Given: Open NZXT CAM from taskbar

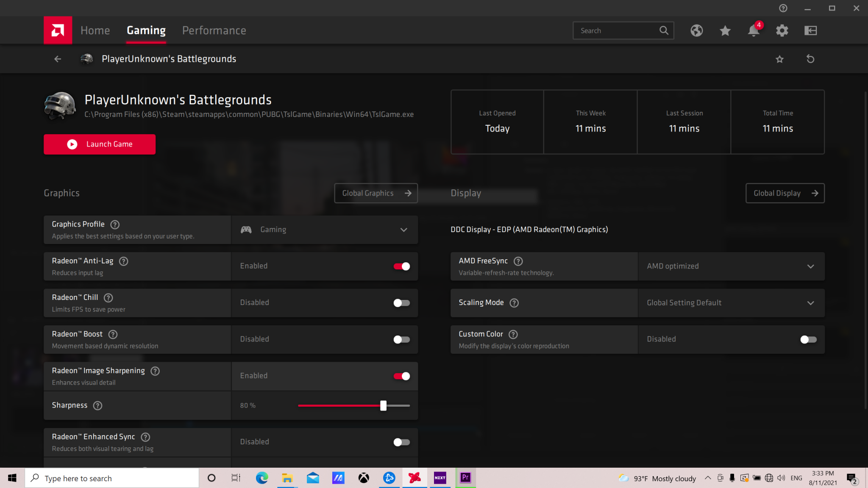Looking at the screenshot, I should click(x=440, y=478).
